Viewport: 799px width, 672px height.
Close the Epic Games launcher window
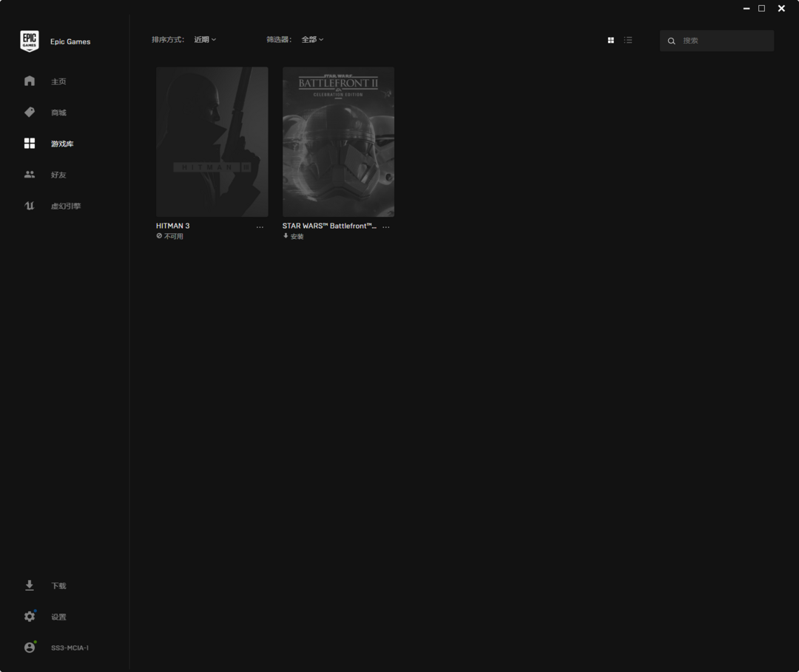tap(781, 9)
